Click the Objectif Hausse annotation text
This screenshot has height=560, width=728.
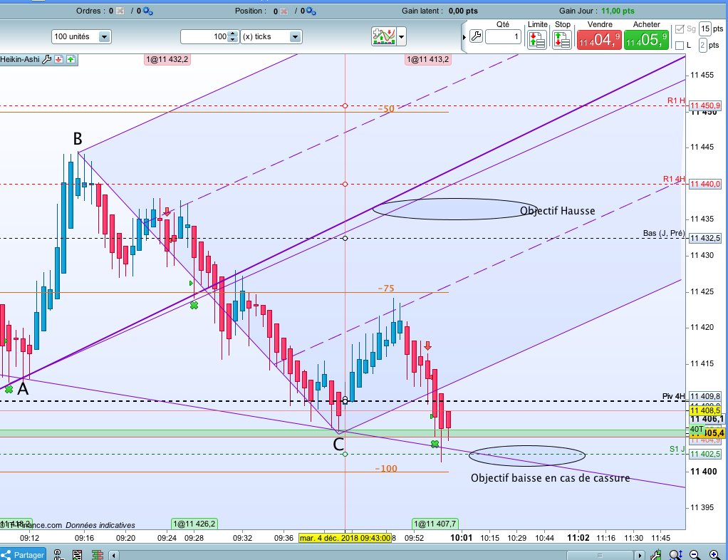pyautogui.click(x=557, y=211)
